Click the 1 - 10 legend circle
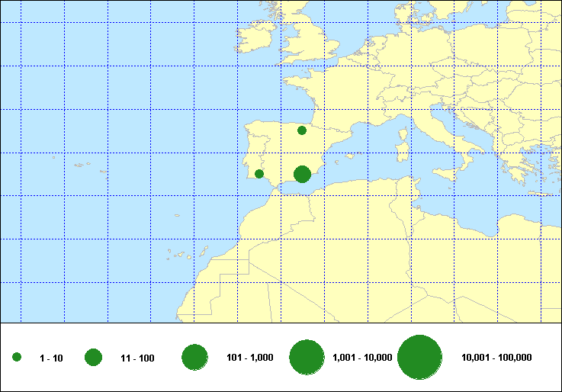The height and width of the screenshot is (392, 562). (x=17, y=358)
